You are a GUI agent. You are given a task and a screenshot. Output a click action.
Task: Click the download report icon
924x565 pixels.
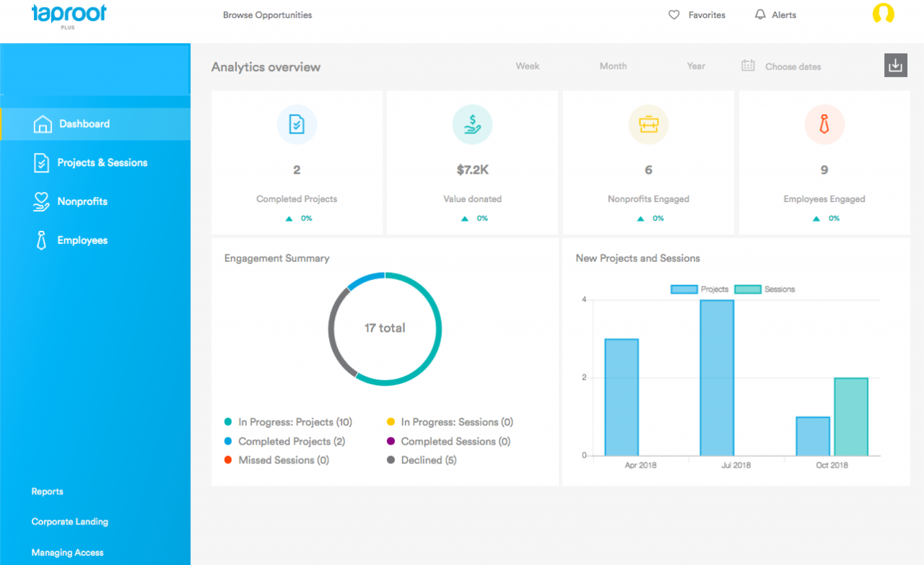[x=895, y=65]
